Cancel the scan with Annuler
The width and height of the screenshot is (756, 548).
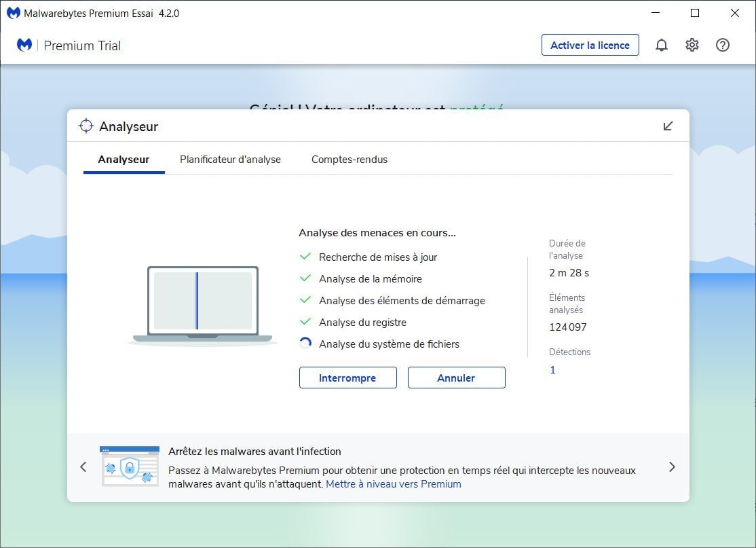tap(456, 378)
